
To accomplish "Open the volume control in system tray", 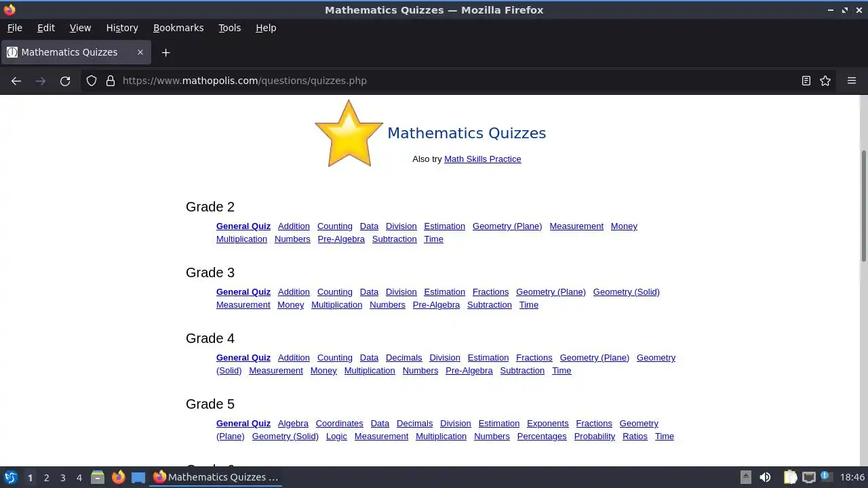I will pos(765,477).
